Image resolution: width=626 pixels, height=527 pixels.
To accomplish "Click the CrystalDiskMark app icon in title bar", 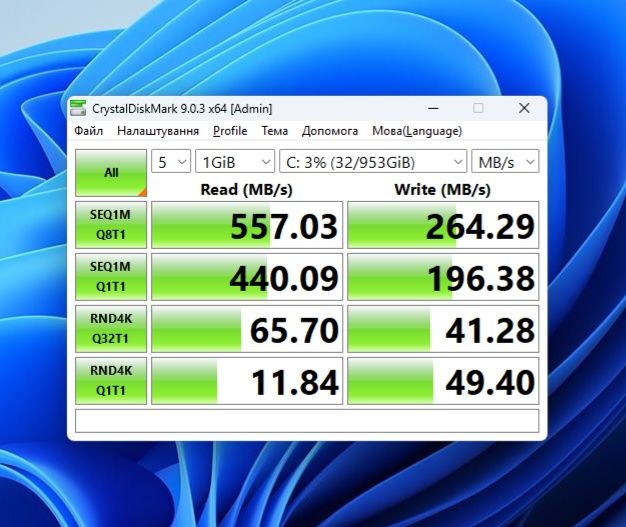I will [78, 108].
